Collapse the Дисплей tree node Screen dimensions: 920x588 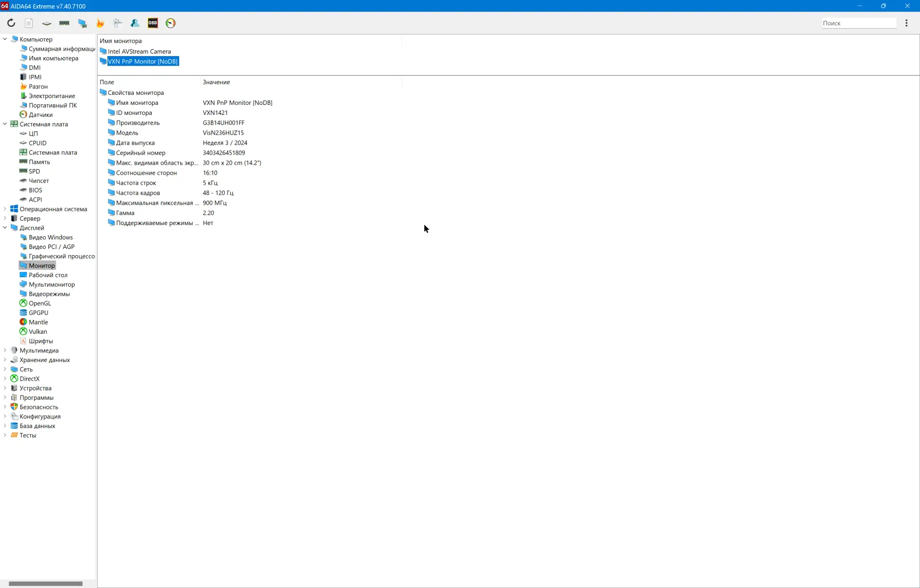pyautogui.click(x=5, y=228)
